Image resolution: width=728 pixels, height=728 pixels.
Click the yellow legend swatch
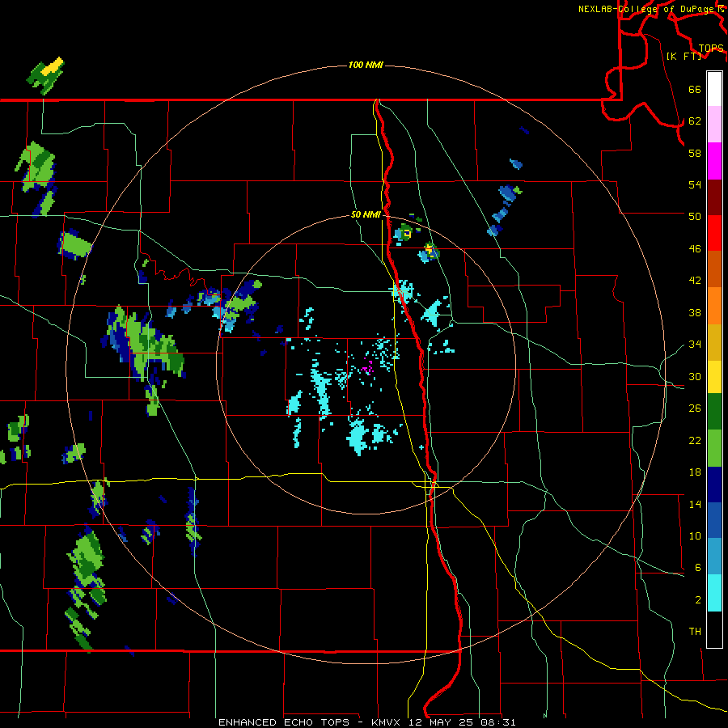coord(714,376)
